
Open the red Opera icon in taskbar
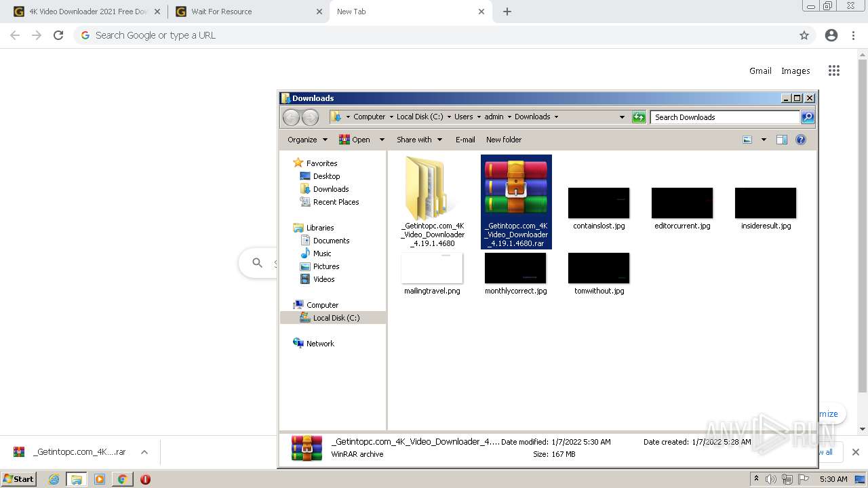[145, 479]
